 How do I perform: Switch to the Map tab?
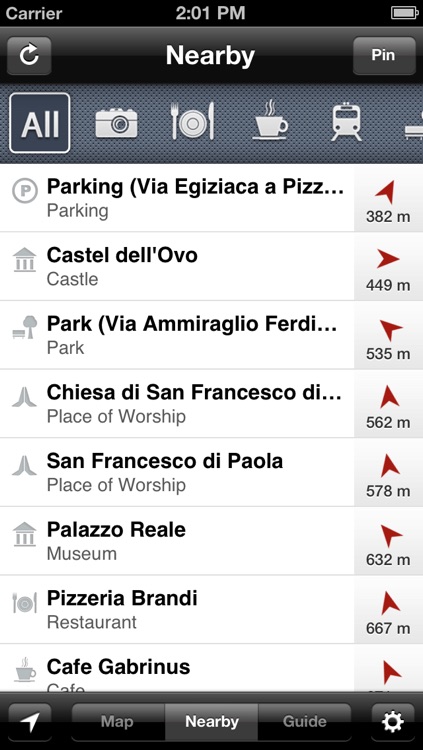[118, 722]
